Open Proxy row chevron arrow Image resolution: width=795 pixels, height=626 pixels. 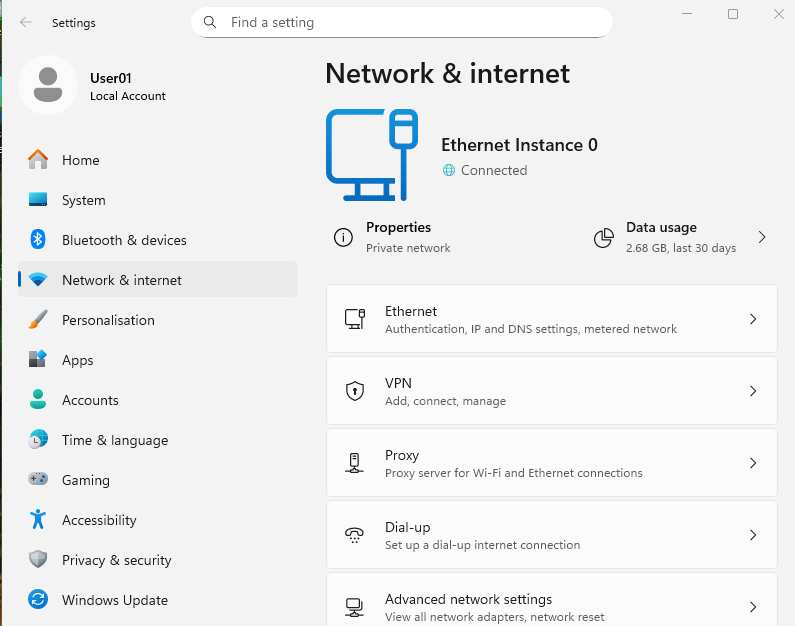click(x=753, y=463)
